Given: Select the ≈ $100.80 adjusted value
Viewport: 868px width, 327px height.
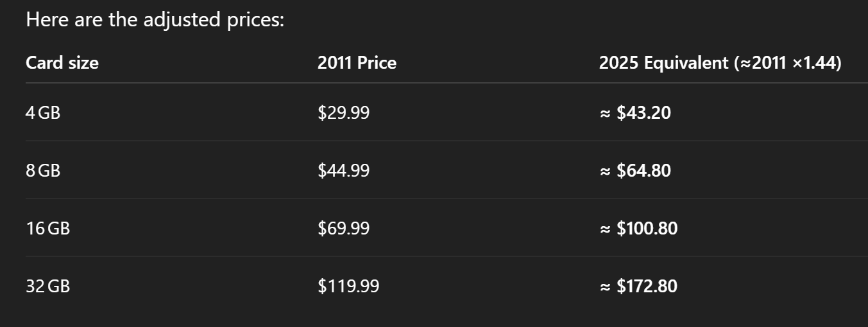Looking at the screenshot, I should click(638, 229).
